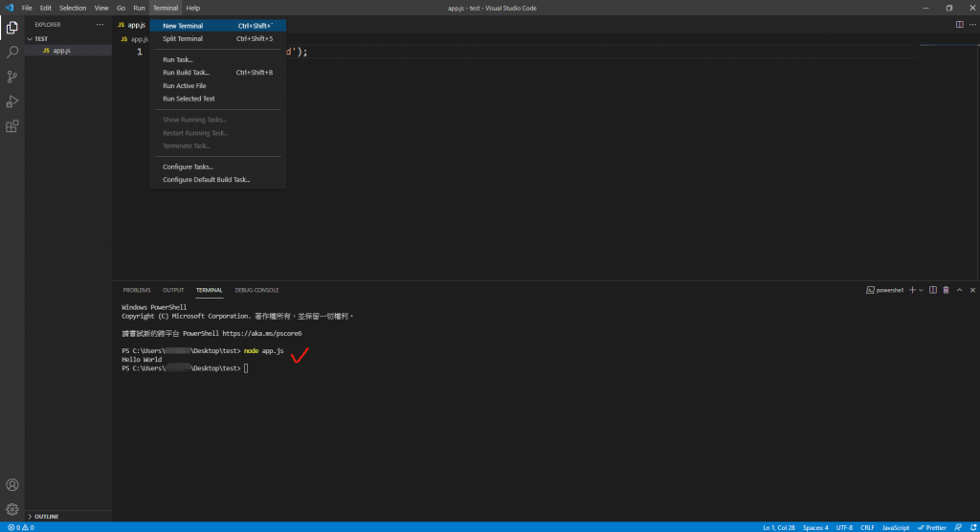The image size is (980, 532).
Task: Open the View menu
Action: pos(101,8)
